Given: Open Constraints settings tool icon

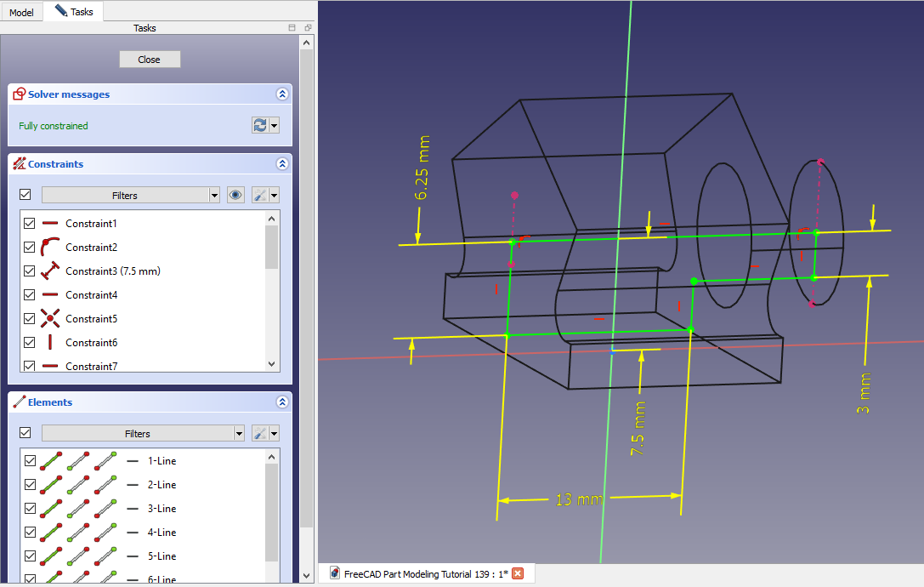Looking at the screenshot, I should point(260,195).
